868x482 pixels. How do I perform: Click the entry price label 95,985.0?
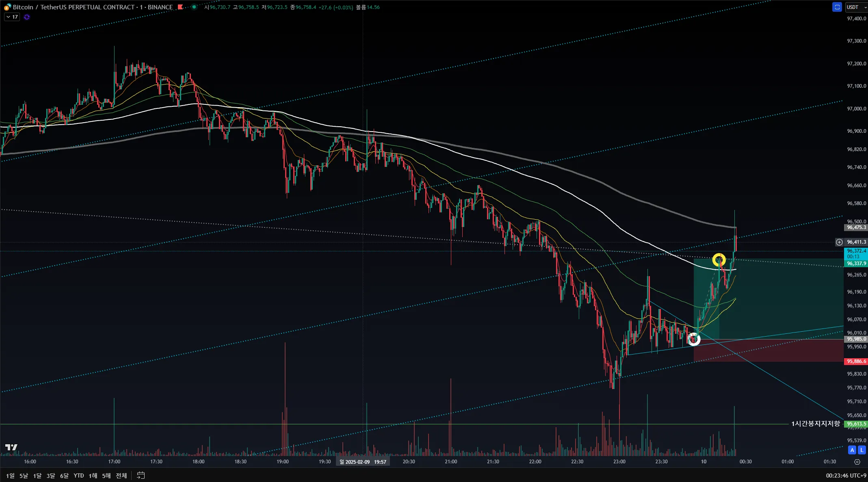[856, 339]
